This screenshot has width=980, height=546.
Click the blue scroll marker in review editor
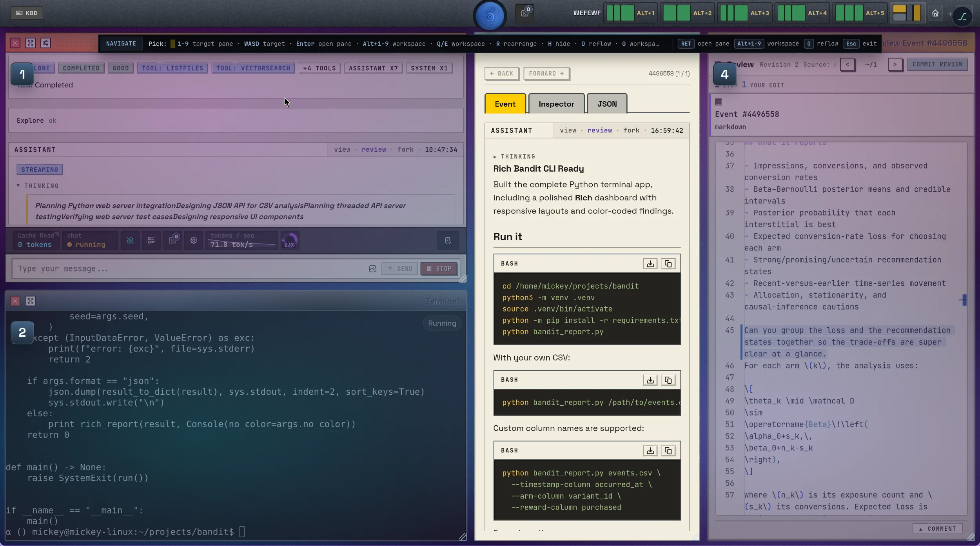pyautogui.click(x=964, y=300)
